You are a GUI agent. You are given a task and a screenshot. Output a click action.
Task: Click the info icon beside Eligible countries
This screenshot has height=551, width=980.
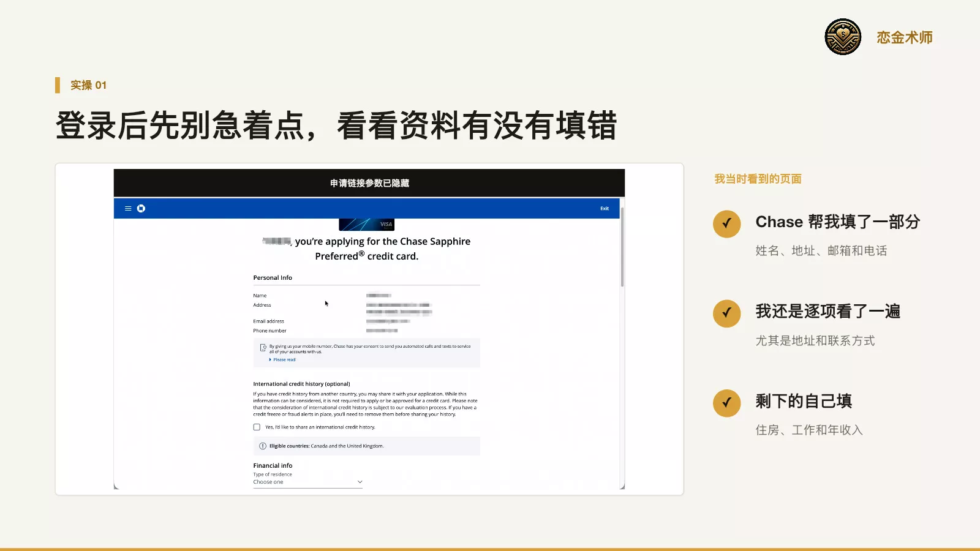point(263,446)
